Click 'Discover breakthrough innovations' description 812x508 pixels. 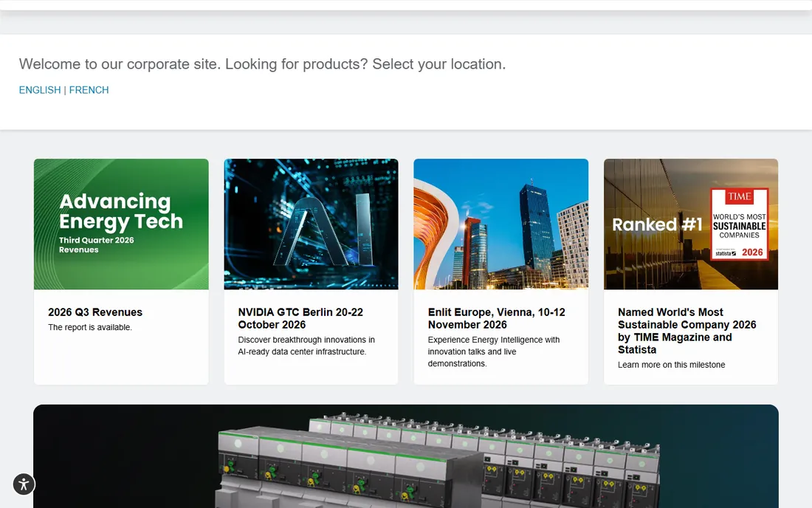[x=306, y=346]
